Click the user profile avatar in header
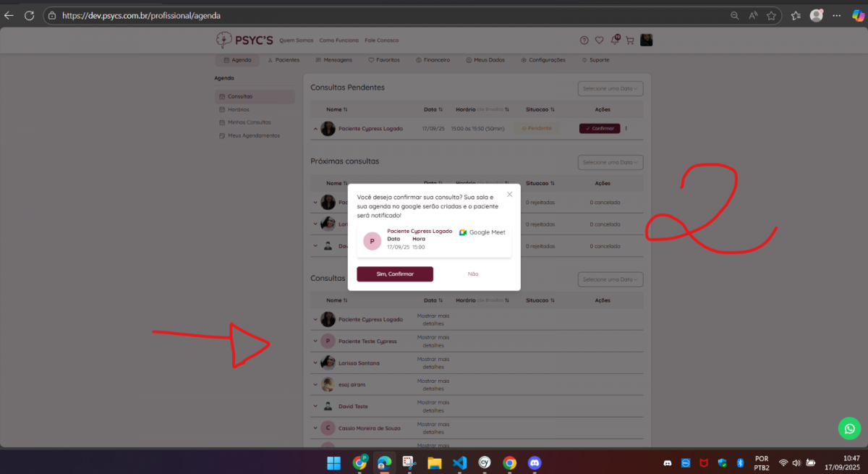The width and height of the screenshot is (868, 474). (x=646, y=40)
